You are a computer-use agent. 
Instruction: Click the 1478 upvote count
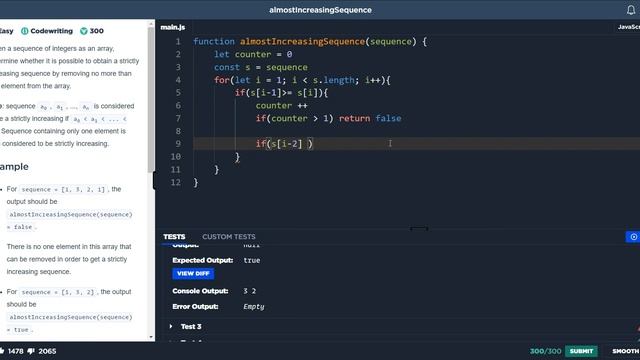click(x=16, y=351)
